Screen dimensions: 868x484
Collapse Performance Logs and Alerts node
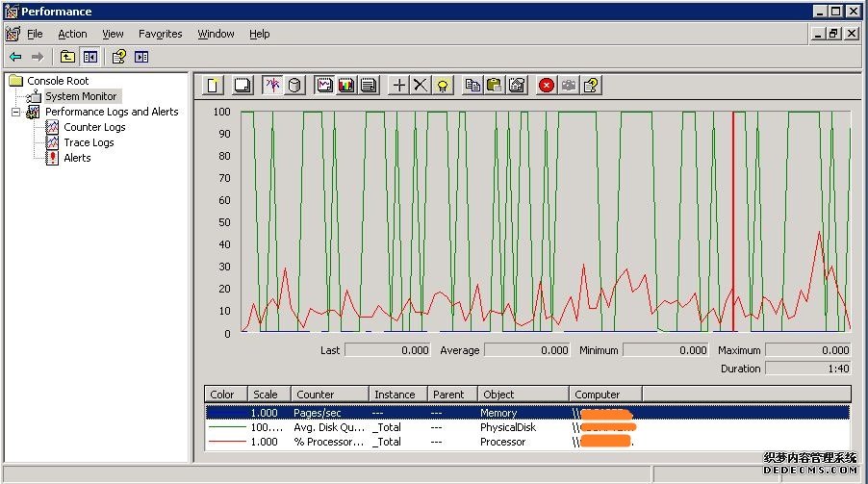point(16,112)
